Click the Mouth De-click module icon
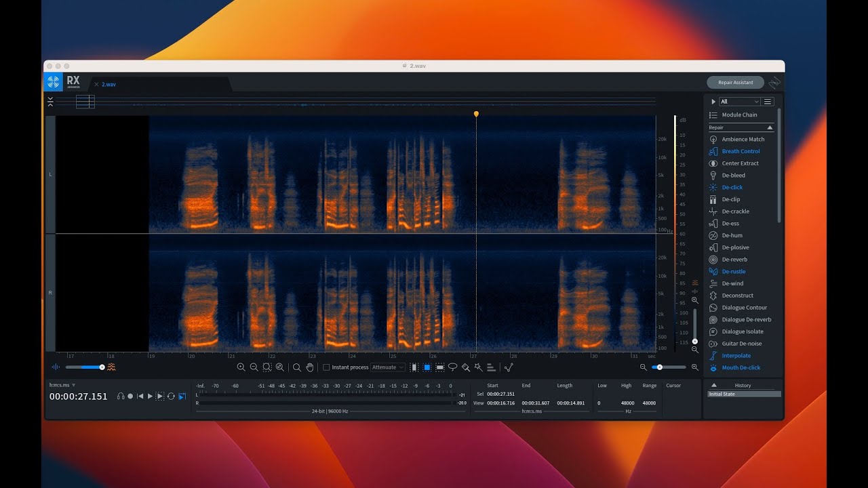 pyautogui.click(x=713, y=367)
